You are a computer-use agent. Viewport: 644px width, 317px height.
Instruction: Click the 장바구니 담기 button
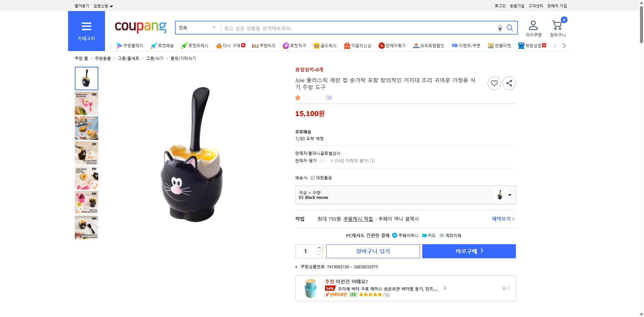pyautogui.click(x=373, y=251)
